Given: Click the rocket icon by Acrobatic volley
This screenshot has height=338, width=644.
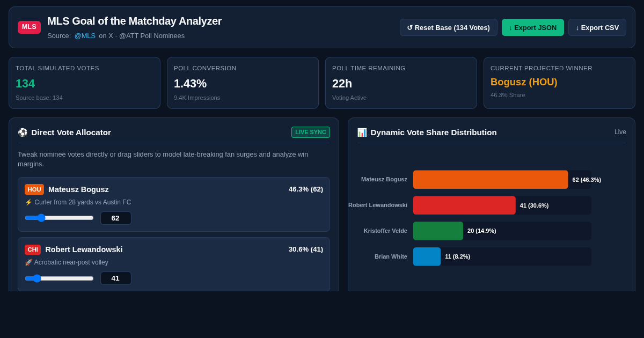Looking at the screenshot, I should pyautogui.click(x=28, y=262).
